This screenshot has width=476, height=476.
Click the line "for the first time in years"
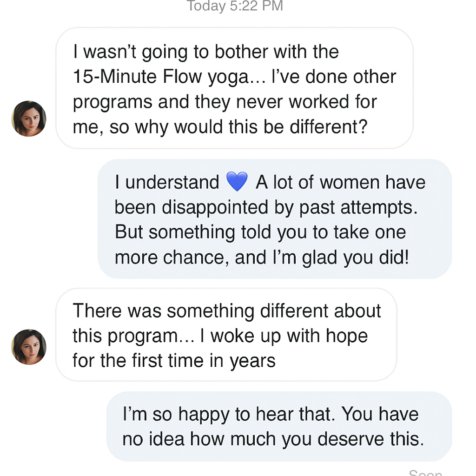[x=174, y=361]
